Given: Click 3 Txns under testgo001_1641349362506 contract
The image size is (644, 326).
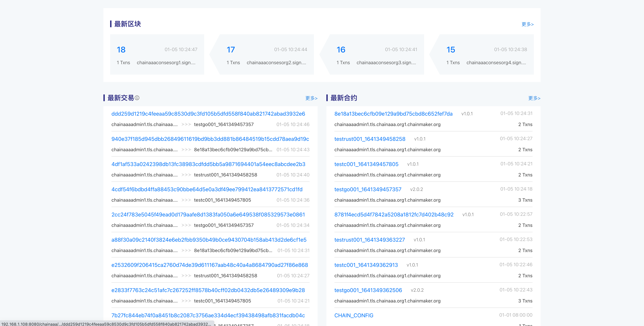Looking at the screenshot, I should coord(525,301).
